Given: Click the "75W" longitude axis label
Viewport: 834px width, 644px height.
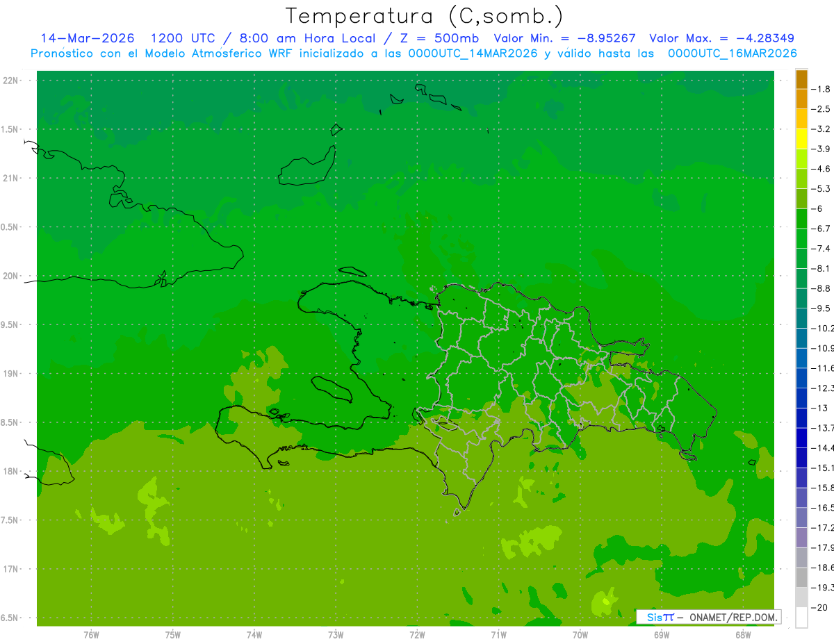Looking at the screenshot, I should click(x=173, y=635).
